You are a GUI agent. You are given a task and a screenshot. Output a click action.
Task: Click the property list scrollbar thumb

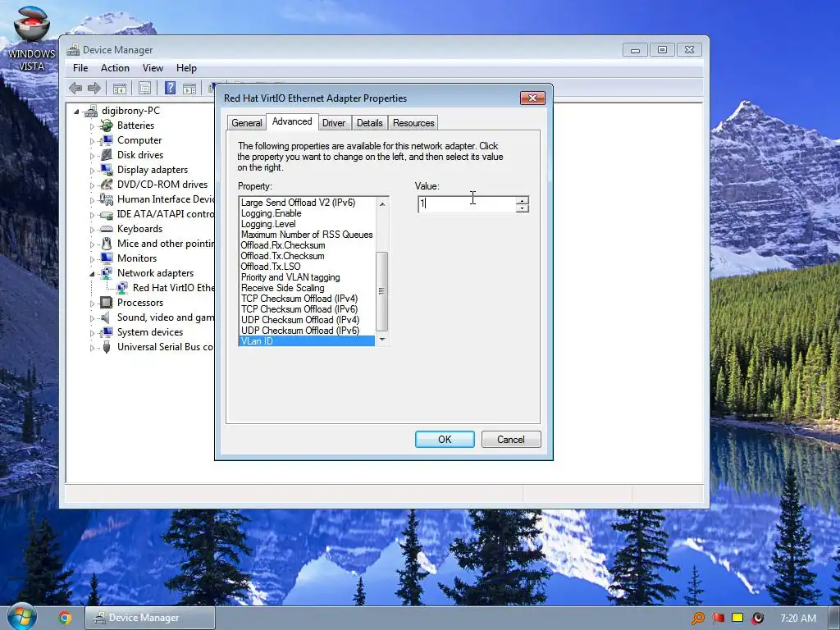[382, 291]
